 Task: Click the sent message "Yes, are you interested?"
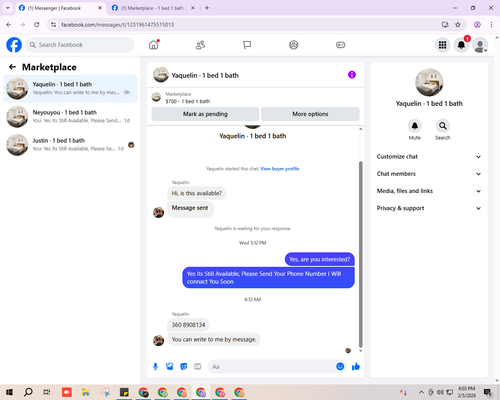[x=320, y=259]
